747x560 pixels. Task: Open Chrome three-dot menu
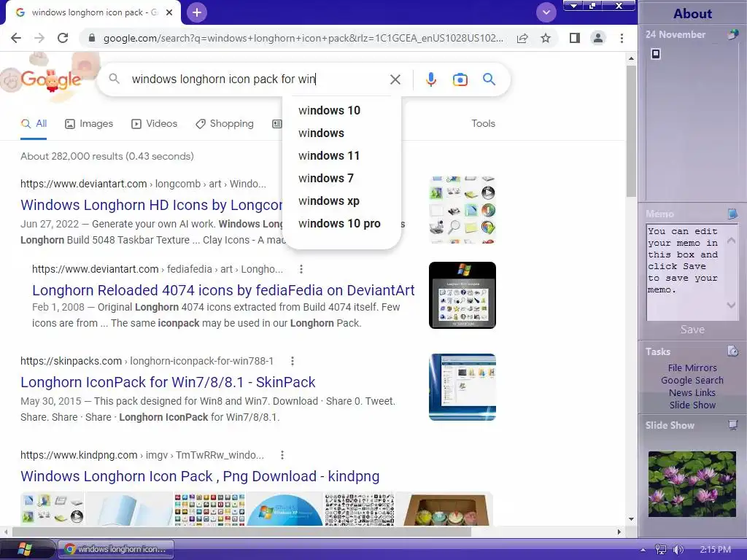click(x=622, y=38)
